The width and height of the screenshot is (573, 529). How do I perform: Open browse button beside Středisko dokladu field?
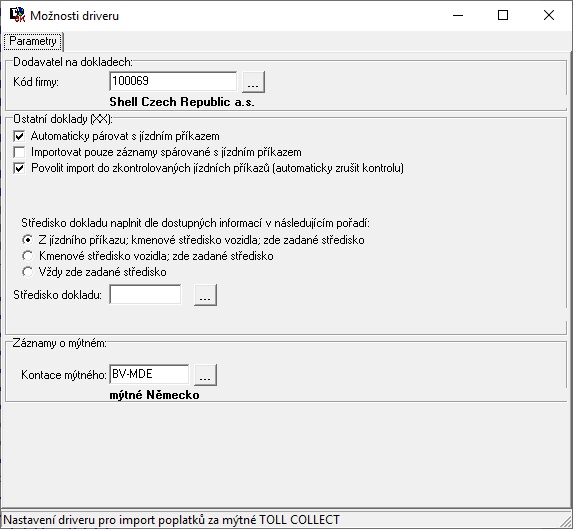[205, 295]
